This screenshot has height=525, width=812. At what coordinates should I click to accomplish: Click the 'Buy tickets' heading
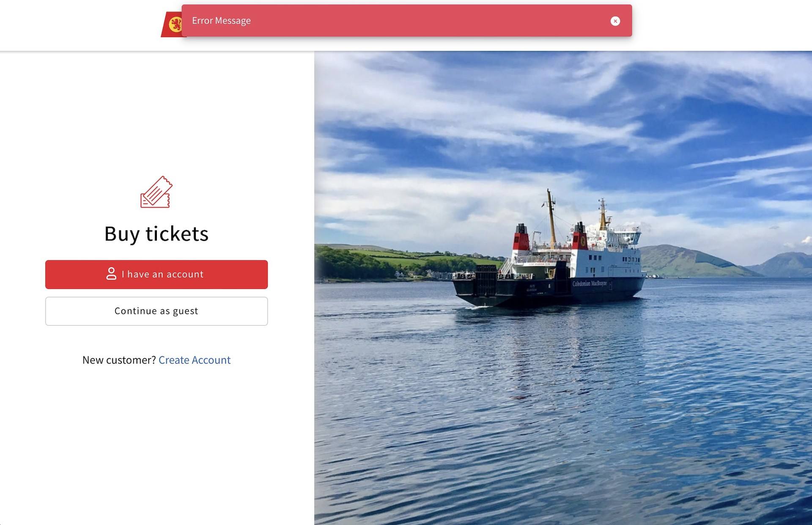pyautogui.click(x=156, y=234)
